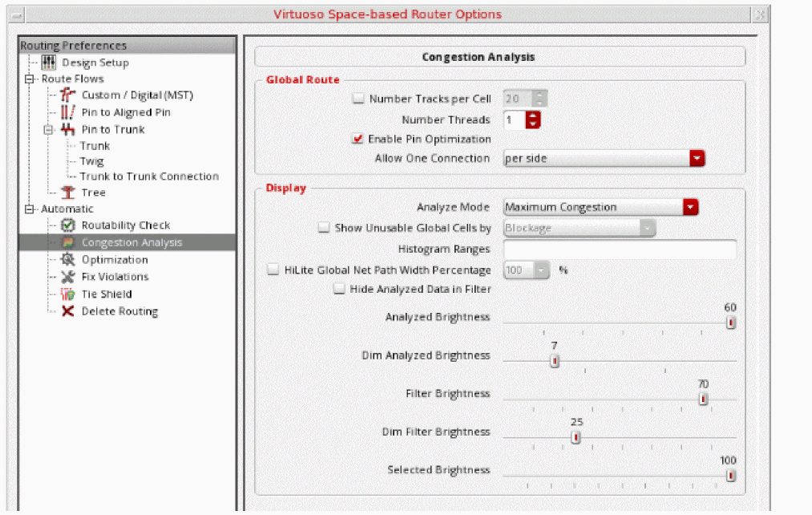The height and width of the screenshot is (515, 812).
Task: Open window menu button in title bar
Action: pos(17,14)
